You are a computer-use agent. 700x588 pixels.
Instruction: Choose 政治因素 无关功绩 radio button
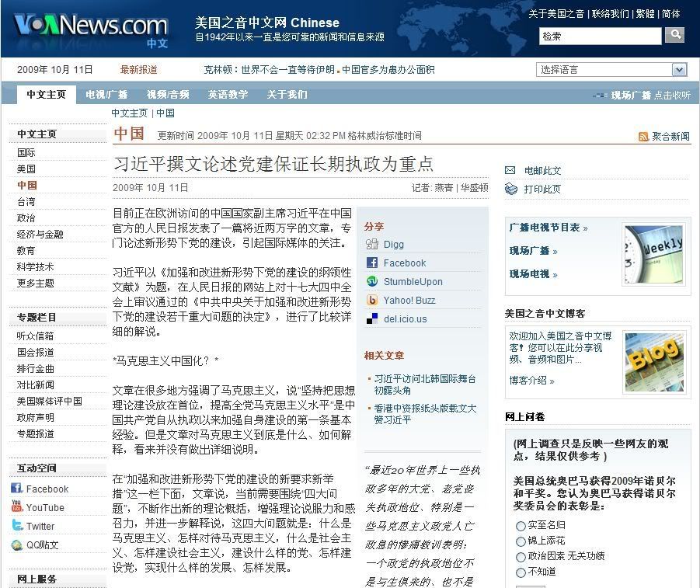pyautogui.click(x=521, y=557)
